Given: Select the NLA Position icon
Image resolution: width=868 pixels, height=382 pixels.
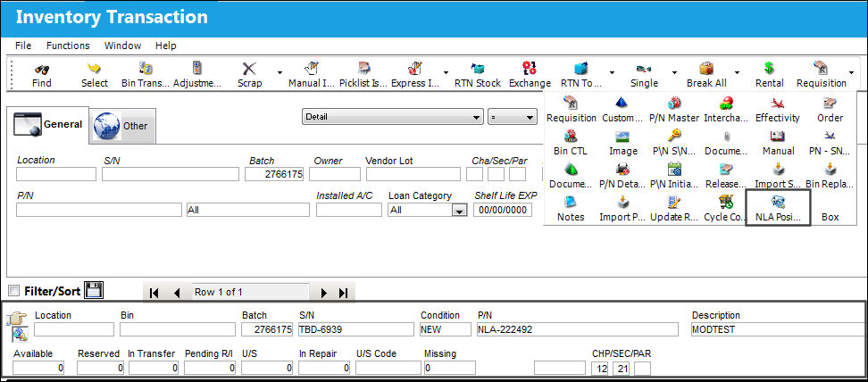Looking at the screenshot, I should [x=778, y=203].
